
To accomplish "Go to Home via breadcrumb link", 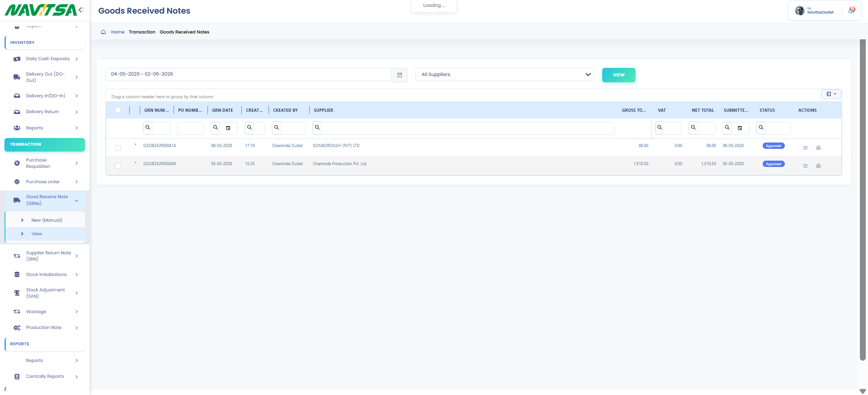I will [118, 32].
